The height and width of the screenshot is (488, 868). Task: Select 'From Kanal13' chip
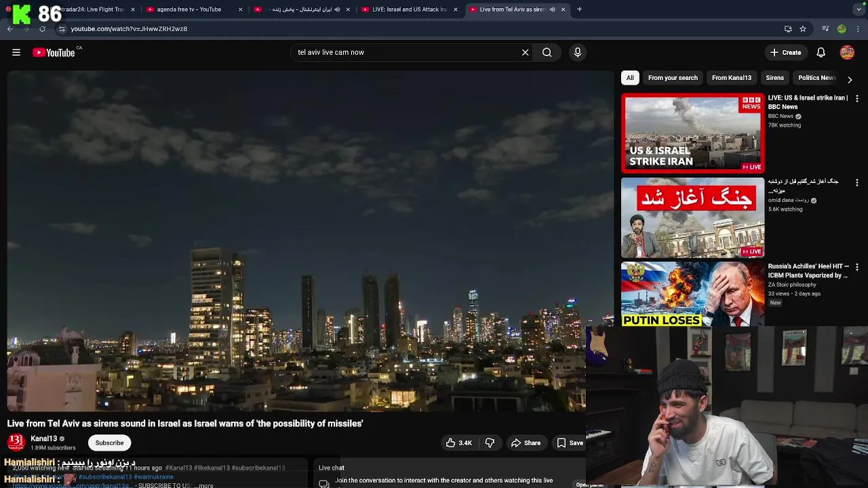click(x=731, y=77)
